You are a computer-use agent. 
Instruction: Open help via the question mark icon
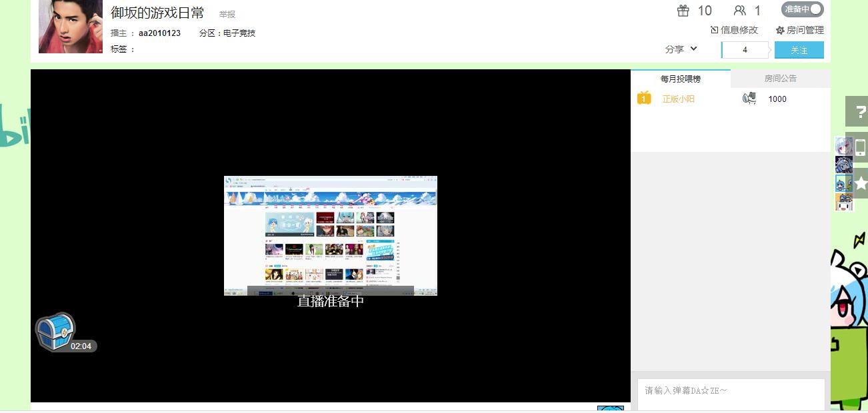(x=859, y=111)
